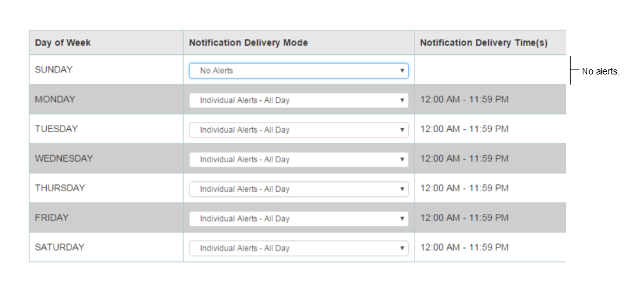644x289 pixels.
Task: Select the WEDNESDAY row label
Action: [64, 158]
